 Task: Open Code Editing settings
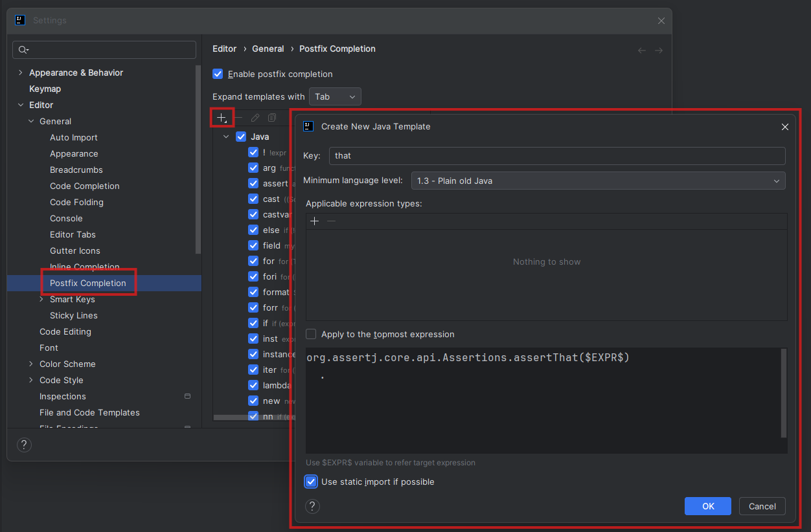click(x=65, y=331)
